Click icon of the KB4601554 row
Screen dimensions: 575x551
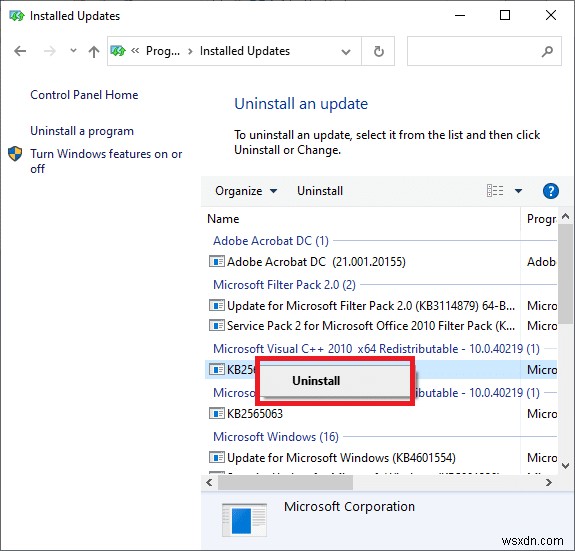(x=216, y=458)
